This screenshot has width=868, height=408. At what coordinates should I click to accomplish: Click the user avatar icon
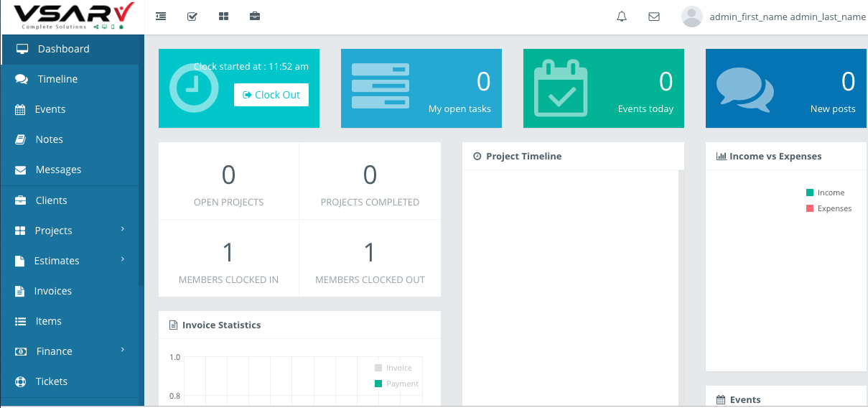[691, 17]
